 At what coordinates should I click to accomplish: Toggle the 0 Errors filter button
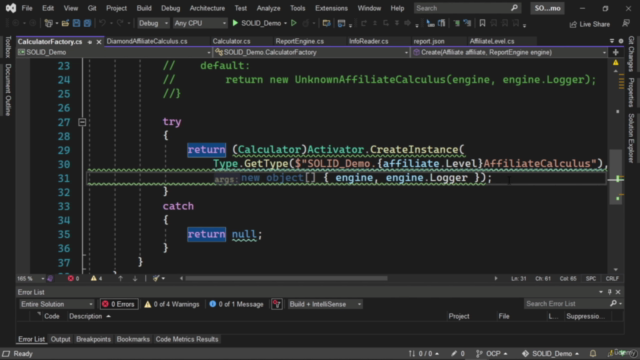click(119, 304)
